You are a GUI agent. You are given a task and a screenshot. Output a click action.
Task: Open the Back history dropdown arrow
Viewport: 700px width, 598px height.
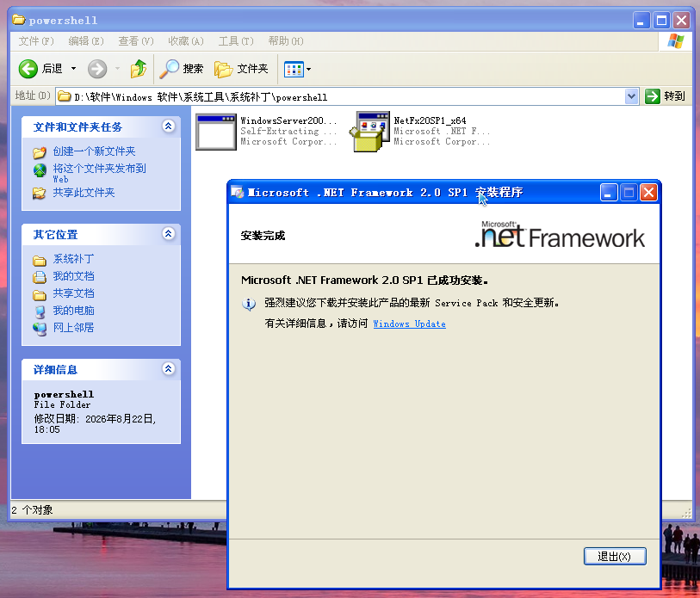(74, 69)
